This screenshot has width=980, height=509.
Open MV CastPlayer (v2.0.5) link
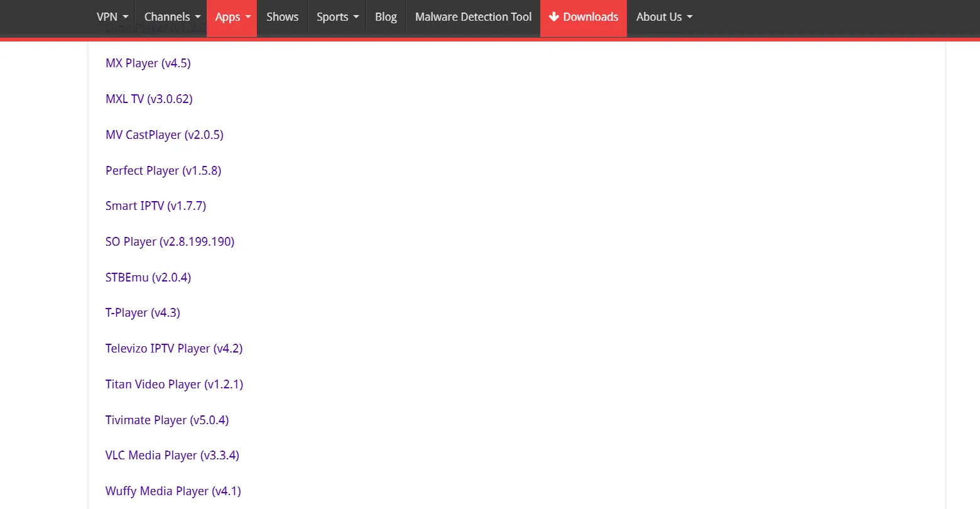coord(165,135)
